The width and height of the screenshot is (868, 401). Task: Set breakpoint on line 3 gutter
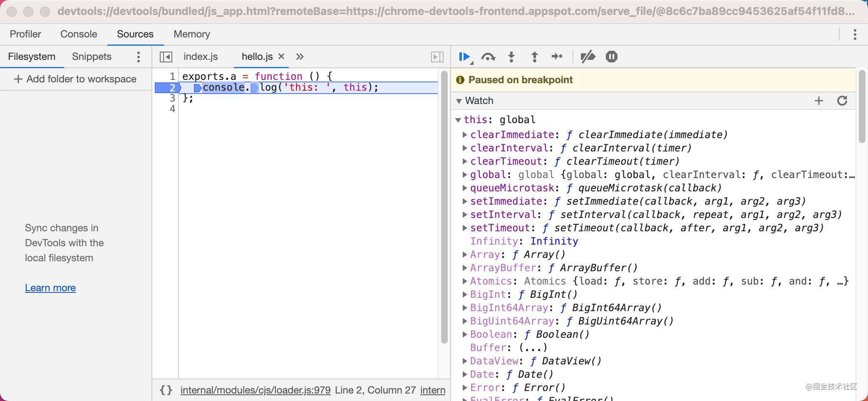click(172, 98)
